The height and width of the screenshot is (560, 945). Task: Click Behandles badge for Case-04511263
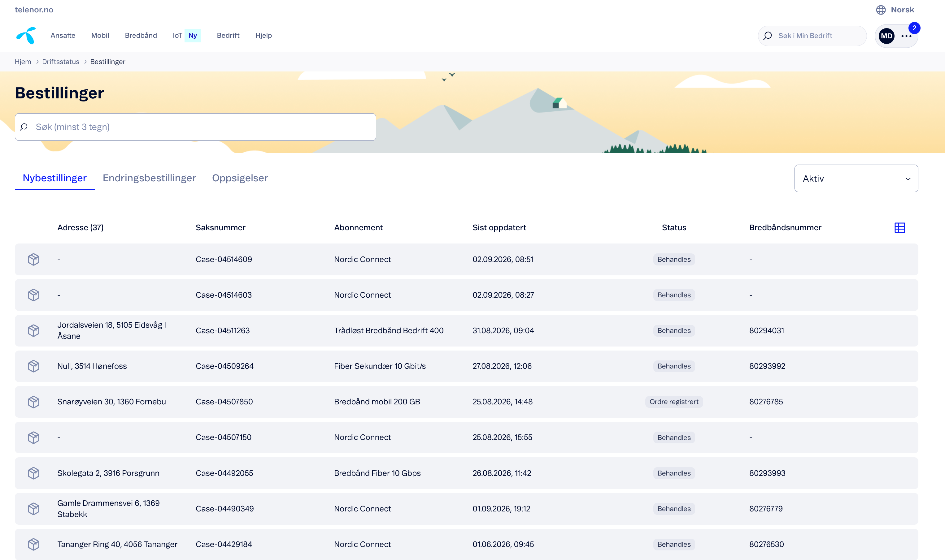click(674, 330)
